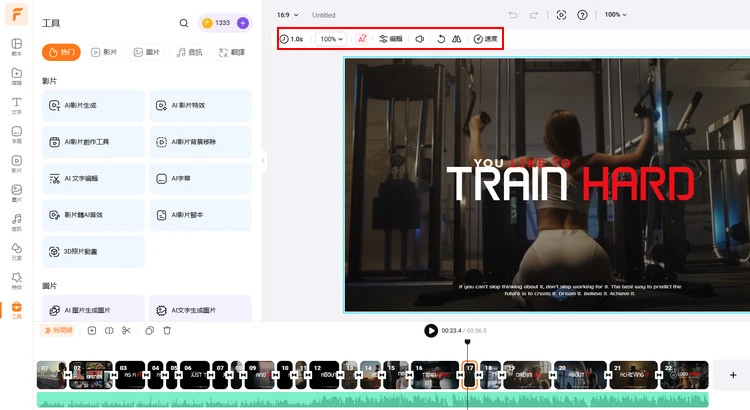Open the AI影片生成 tool
Viewport: 750px width, 410px height.
click(x=93, y=106)
